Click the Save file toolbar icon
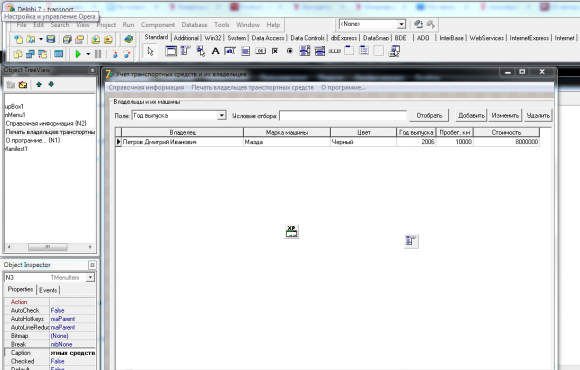This screenshot has height=370, width=580. [51, 39]
